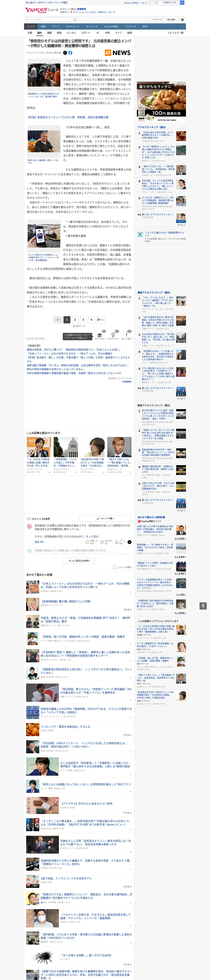
Task: Share the article on Facebook
Action: click(70, 53)
